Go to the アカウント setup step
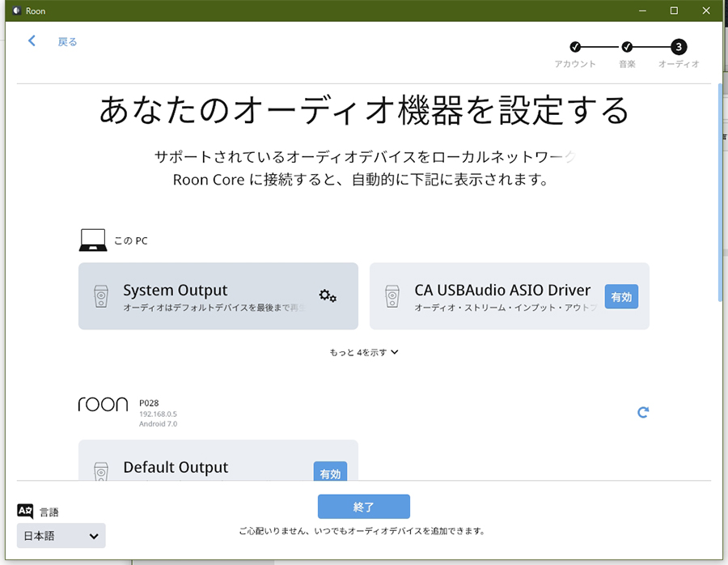 click(575, 47)
